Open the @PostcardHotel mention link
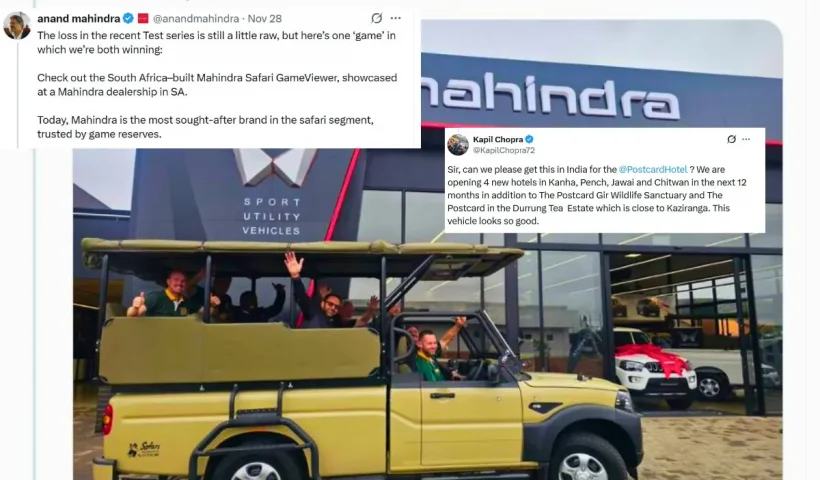This screenshot has height=480, width=820. pos(653,169)
